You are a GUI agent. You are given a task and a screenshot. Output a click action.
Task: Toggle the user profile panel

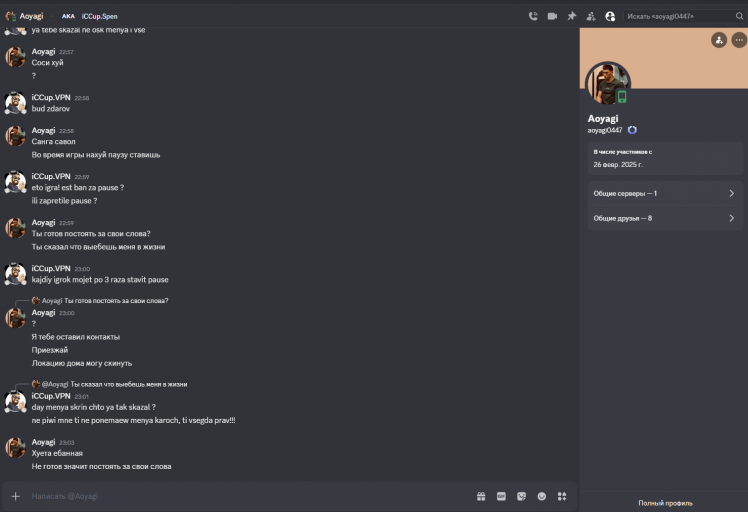[x=610, y=16]
